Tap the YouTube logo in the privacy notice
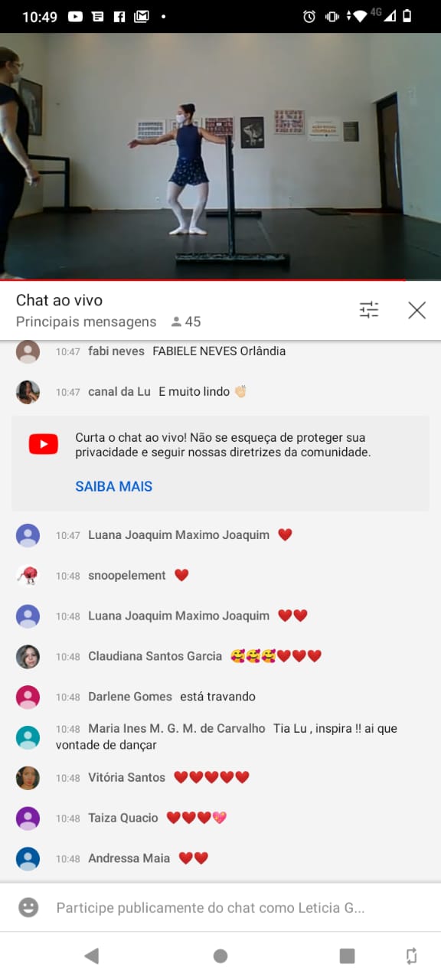 tap(43, 444)
